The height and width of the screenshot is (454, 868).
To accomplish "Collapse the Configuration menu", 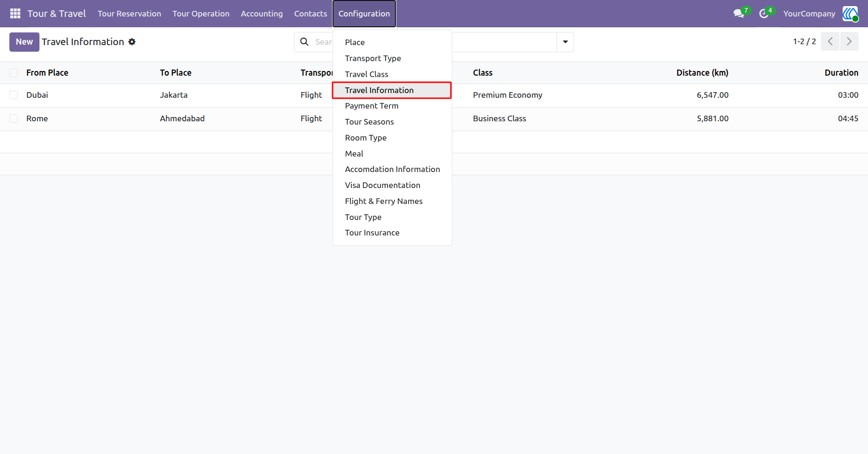I will pos(364,14).
